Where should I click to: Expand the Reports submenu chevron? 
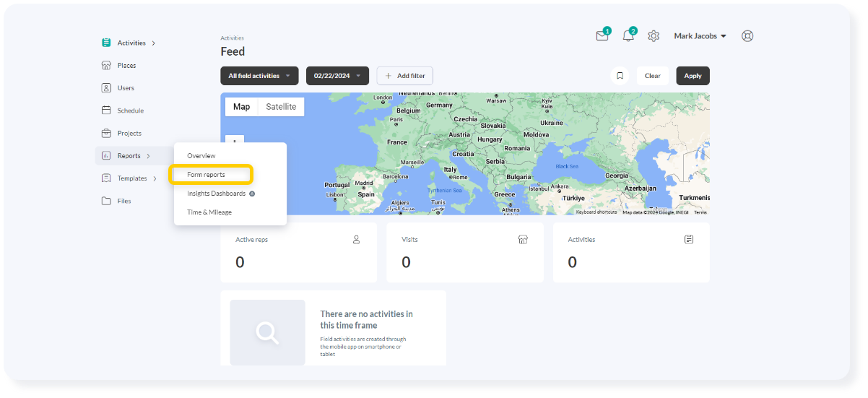click(x=148, y=156)
